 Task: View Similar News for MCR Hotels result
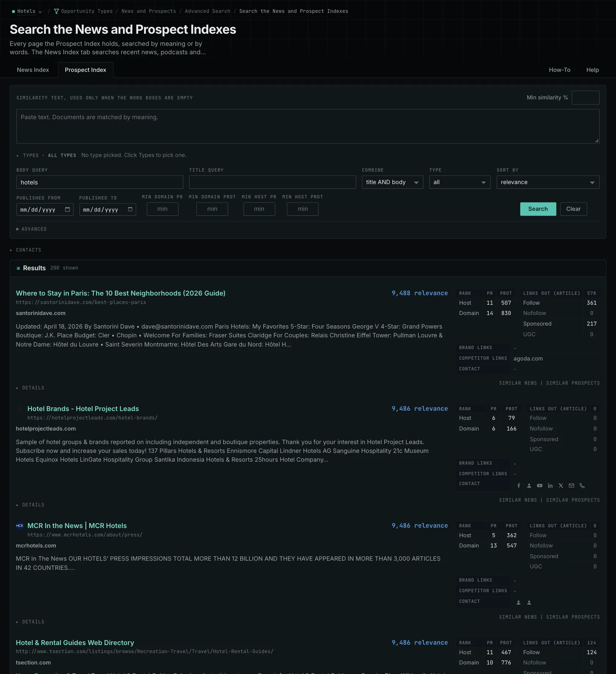tap(518, 617)
